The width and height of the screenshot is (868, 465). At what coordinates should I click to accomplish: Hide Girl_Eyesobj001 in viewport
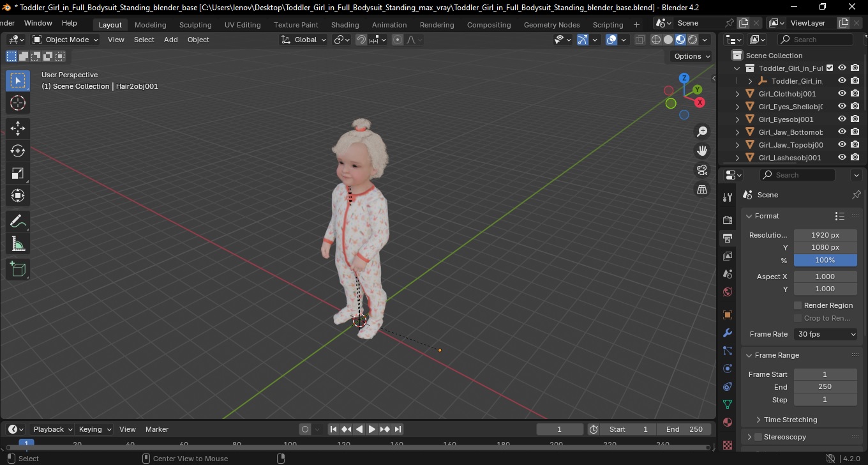click(842, 119)
